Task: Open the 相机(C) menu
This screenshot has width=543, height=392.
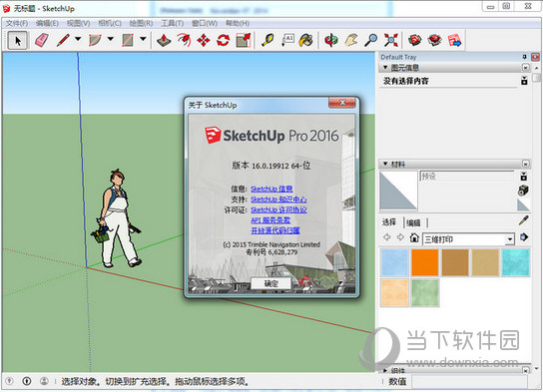Action: point(110,23)
